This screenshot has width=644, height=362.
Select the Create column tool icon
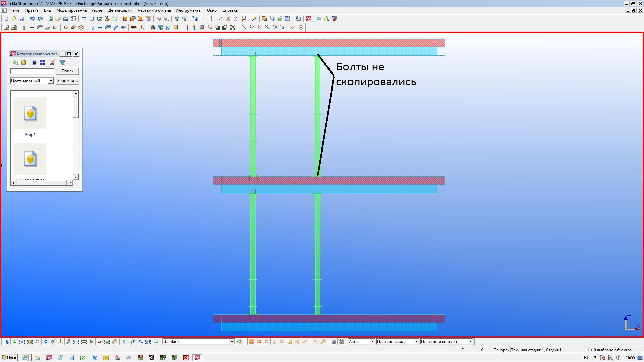[x=92, y=28]
